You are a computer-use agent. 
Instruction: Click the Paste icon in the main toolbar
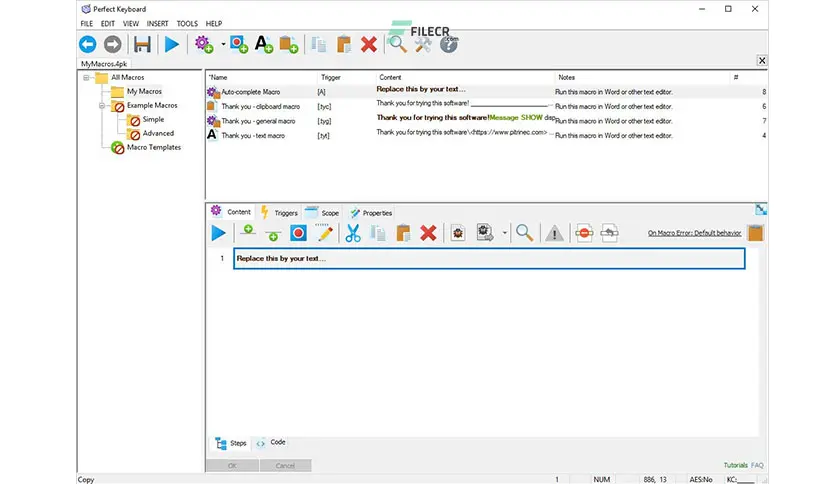tap(344, 44)
